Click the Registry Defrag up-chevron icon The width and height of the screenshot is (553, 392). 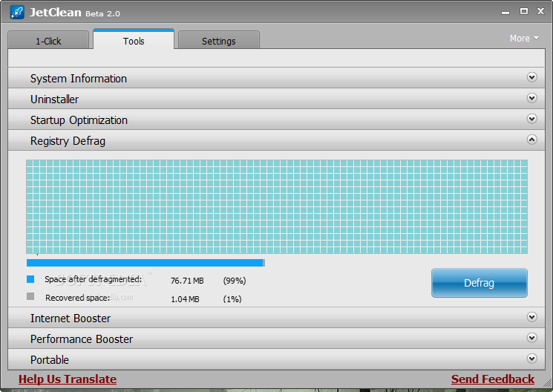click(x=531, y=140)
